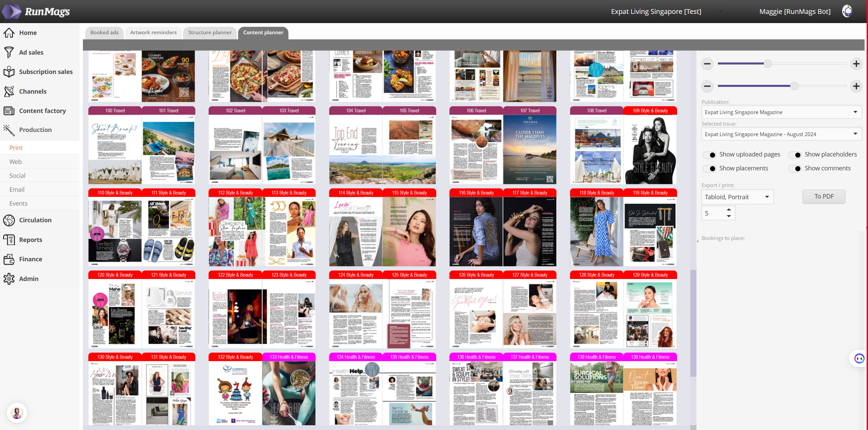Screen dimensions: 868x430
Task: Open the Home house icon
Action: (x=9, y=33)
